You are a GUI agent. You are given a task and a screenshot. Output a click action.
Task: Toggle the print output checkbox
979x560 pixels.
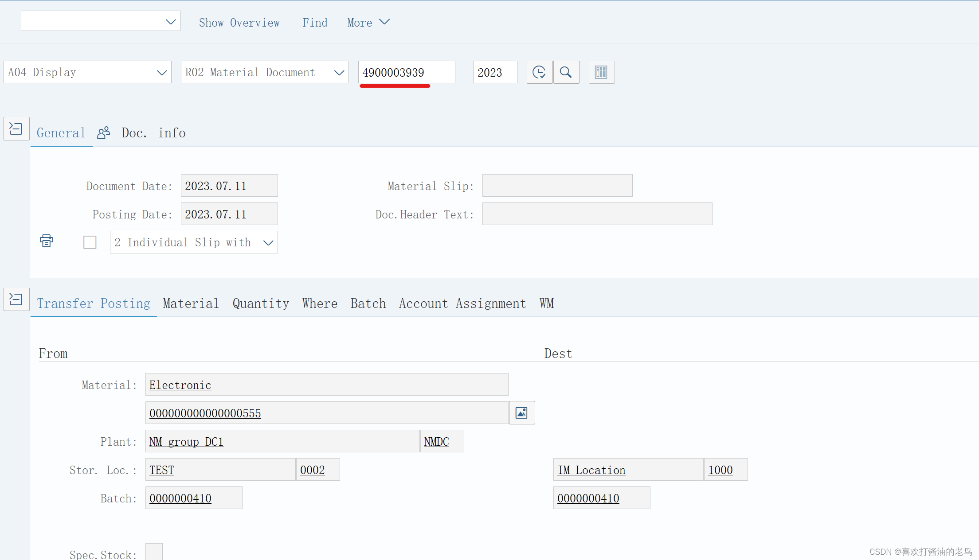pyautogui.click(x=90, y=242)
